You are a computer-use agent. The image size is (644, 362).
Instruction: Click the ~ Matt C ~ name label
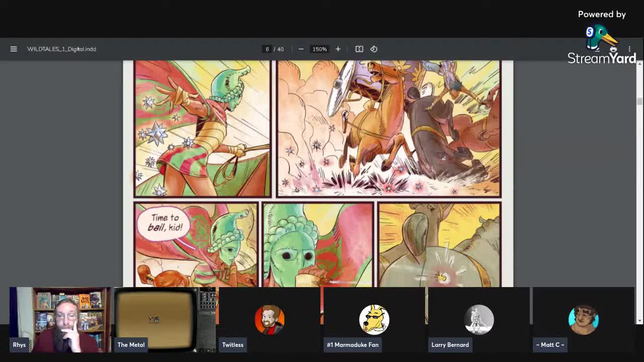coord(550,345)
